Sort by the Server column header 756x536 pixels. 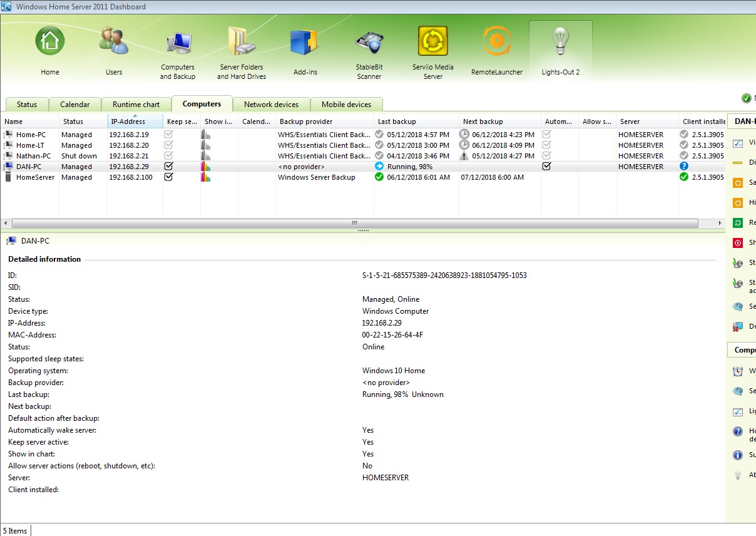coord(647,121)
